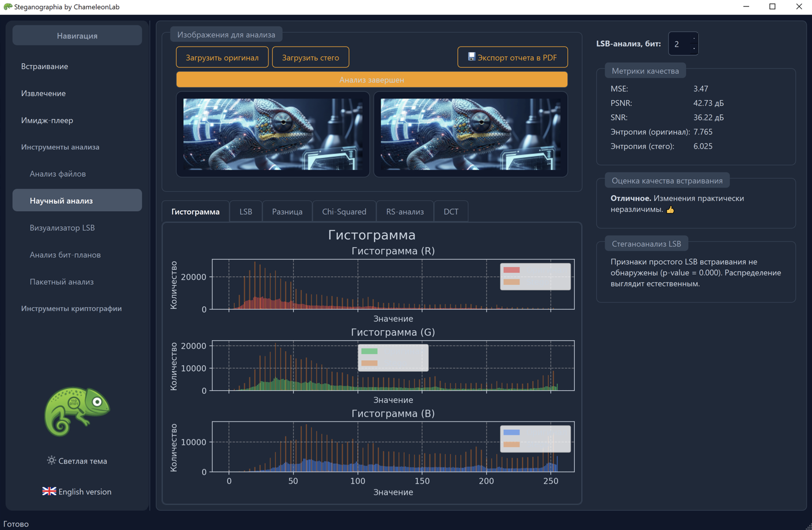The height and width of the screenshot is (530, 812).
Task: Click the red swatch in the R histogram legend
Action: click(511, 270)
